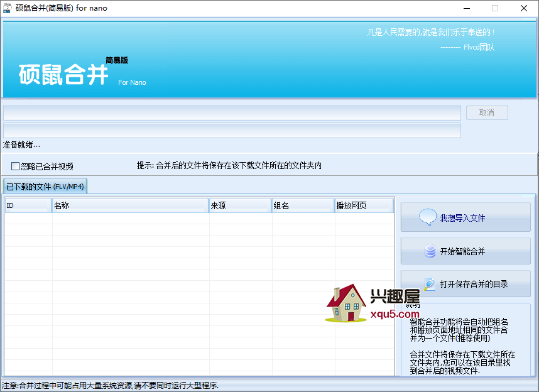
Task: Minimize the 硕鼠合并 window
Action: click(x=467, y=8)
